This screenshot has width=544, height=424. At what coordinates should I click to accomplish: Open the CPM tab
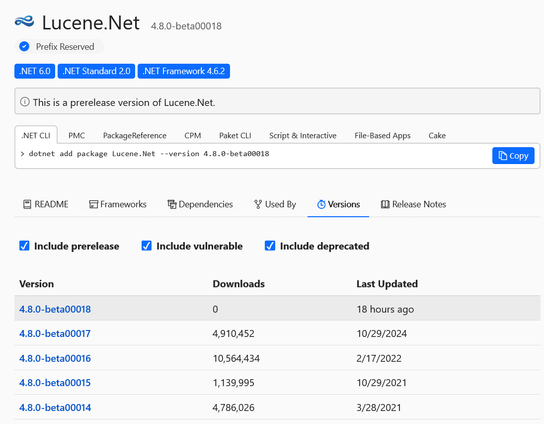point(193,135)
